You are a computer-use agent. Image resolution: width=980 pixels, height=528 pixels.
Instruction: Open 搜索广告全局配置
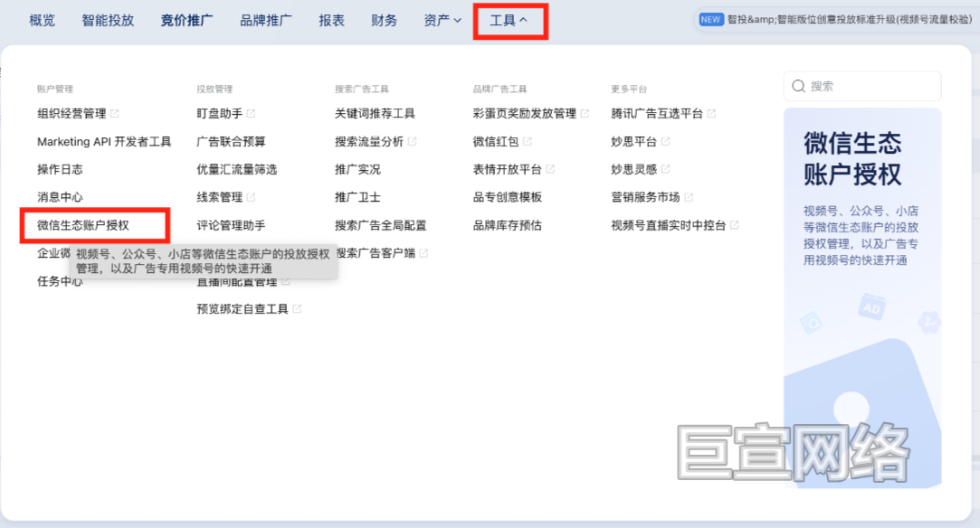pos(380,225)
